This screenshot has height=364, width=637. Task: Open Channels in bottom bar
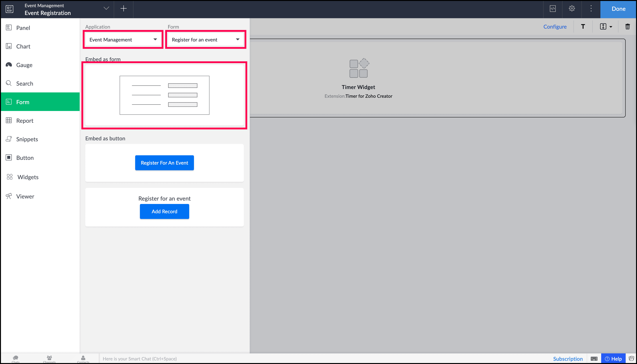[49, 359]
